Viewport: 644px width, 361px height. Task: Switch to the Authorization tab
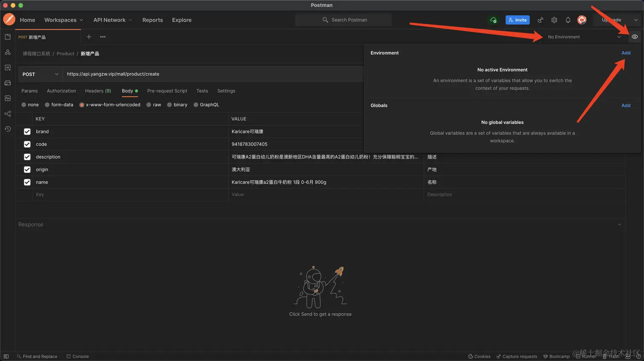[x=61, y=91]
